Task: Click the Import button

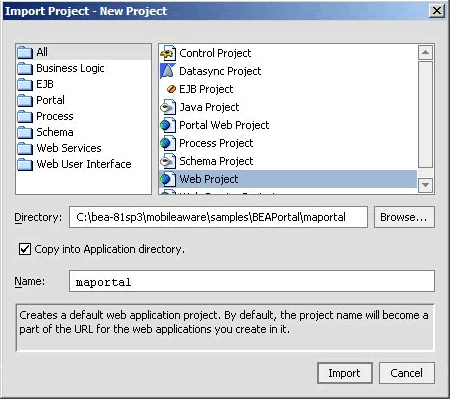Action: (x=345, y=373)
